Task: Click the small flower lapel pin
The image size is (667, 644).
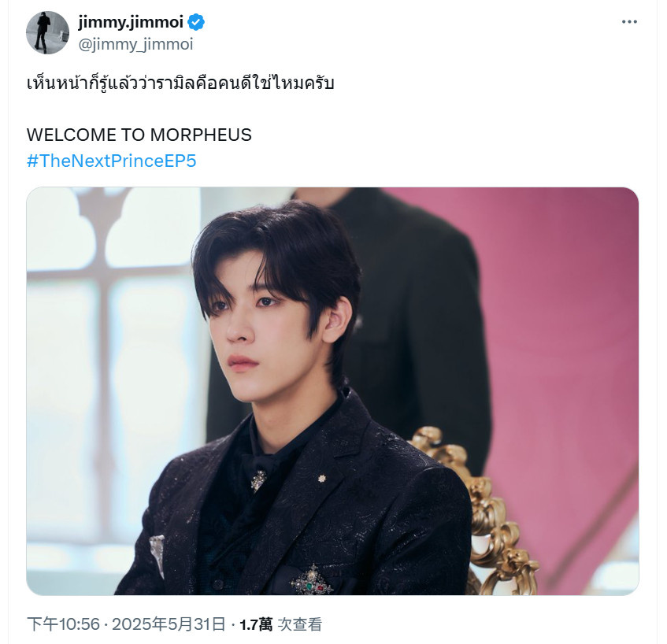Action: point(322,479)
